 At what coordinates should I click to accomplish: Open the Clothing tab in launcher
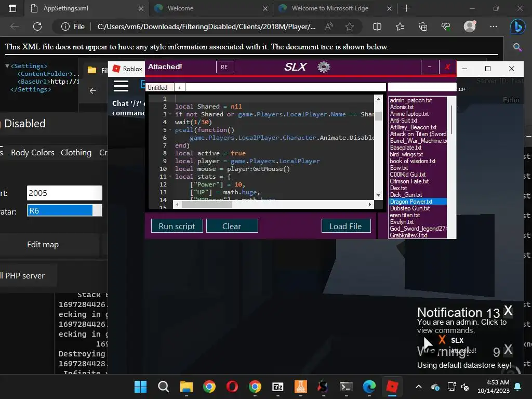tap(76, 153)
